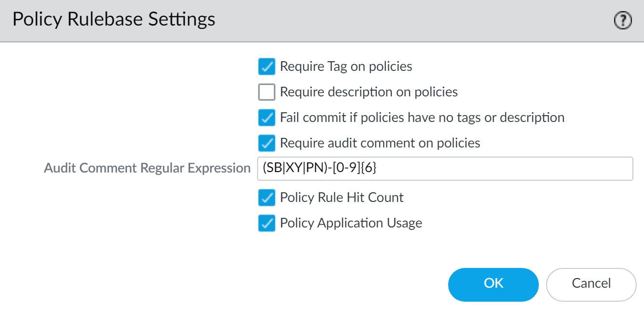Screen dimensions: 644x320
Task: Click the "Policy Application Usage" label text
Action: coord(351,223)
